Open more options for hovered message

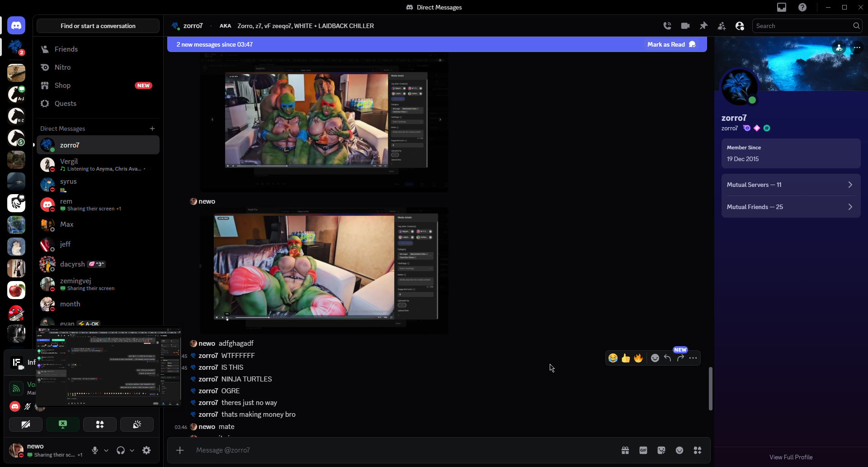(693, 358)
